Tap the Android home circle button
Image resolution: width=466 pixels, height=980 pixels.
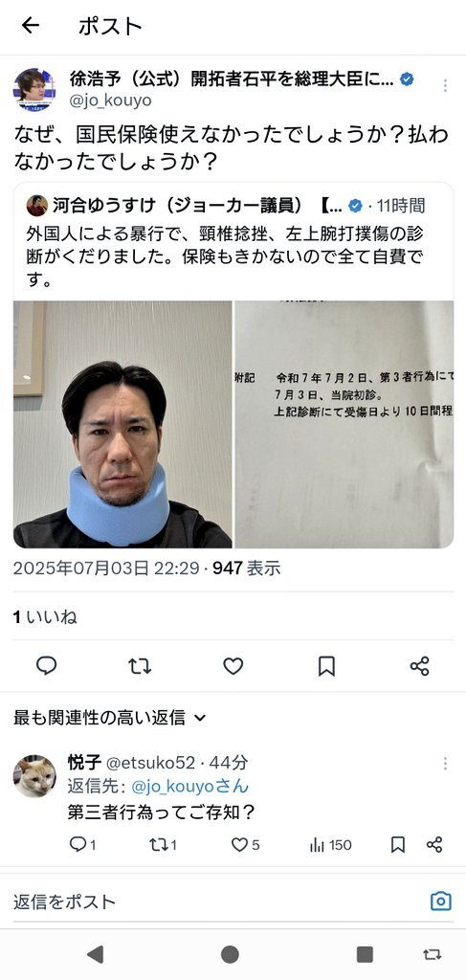tap(230, 954)
